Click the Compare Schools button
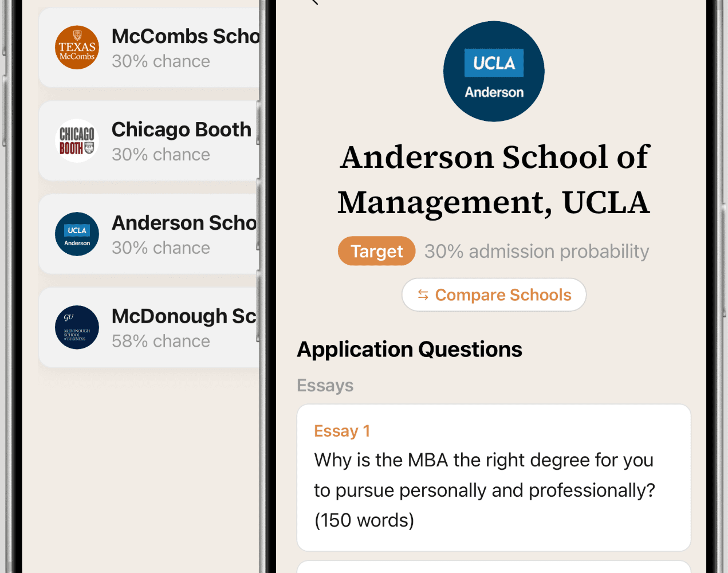This screenshot has width=728, height=573. (494, 295)
